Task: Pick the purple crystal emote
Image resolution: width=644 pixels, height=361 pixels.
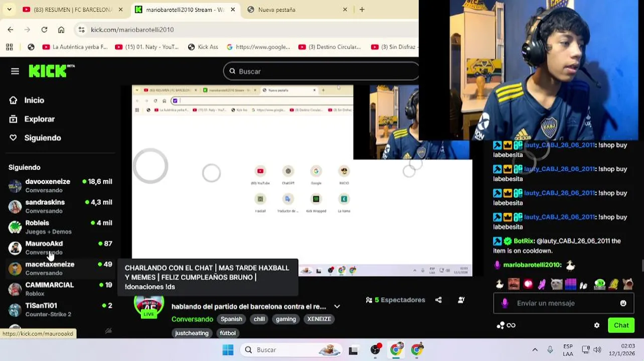Action: tap(542, 284)
